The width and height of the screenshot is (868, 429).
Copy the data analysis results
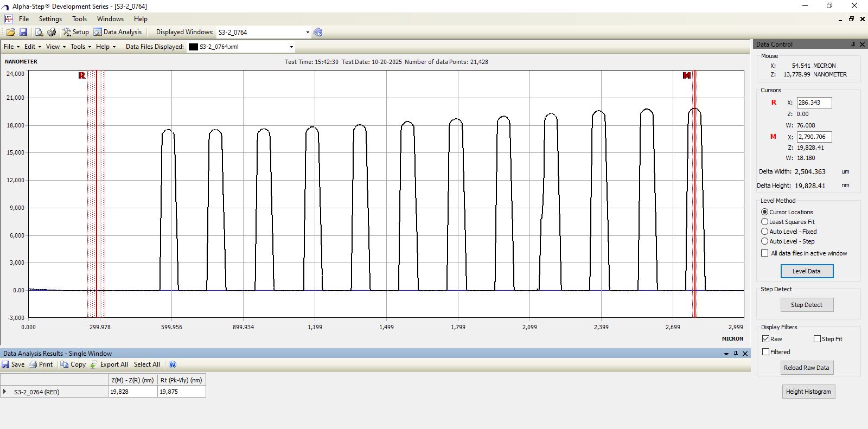(73, 364)
